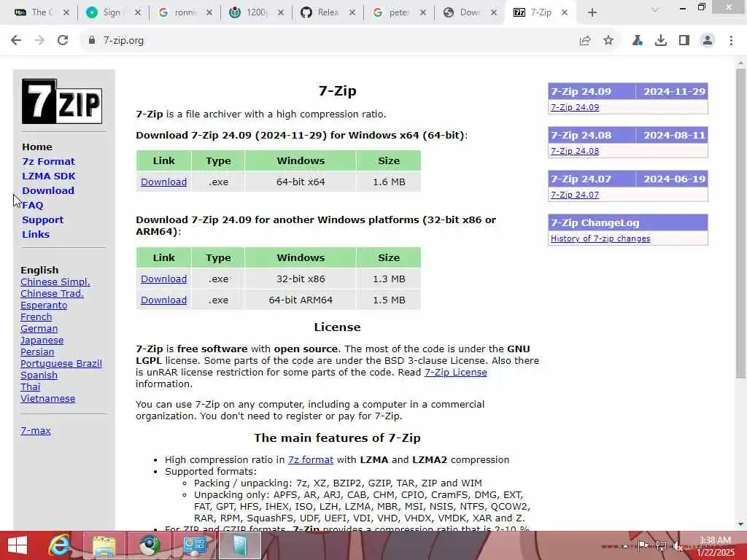Open File Explorer from taskbar
The image size is (747, 560).
pyautogui.click(x=104, y=545)
